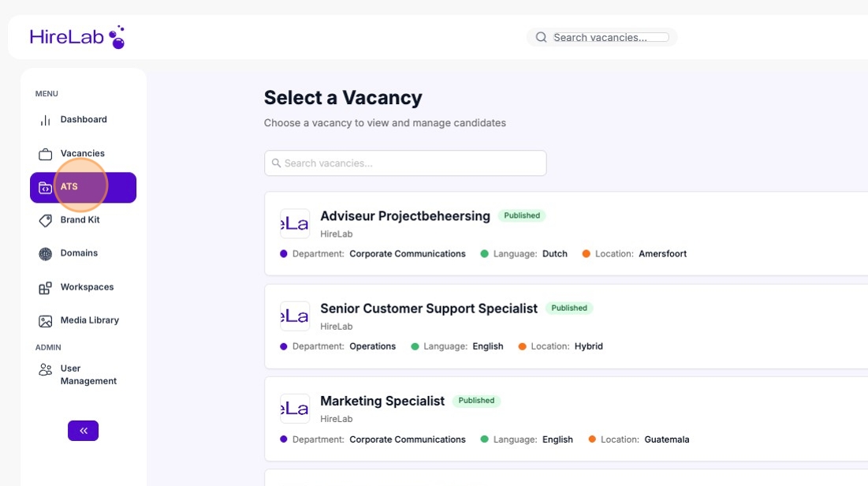This screenshot has height=486, width=868.
Task: Open the Media Library image icon
Action: tap(45, 320)
